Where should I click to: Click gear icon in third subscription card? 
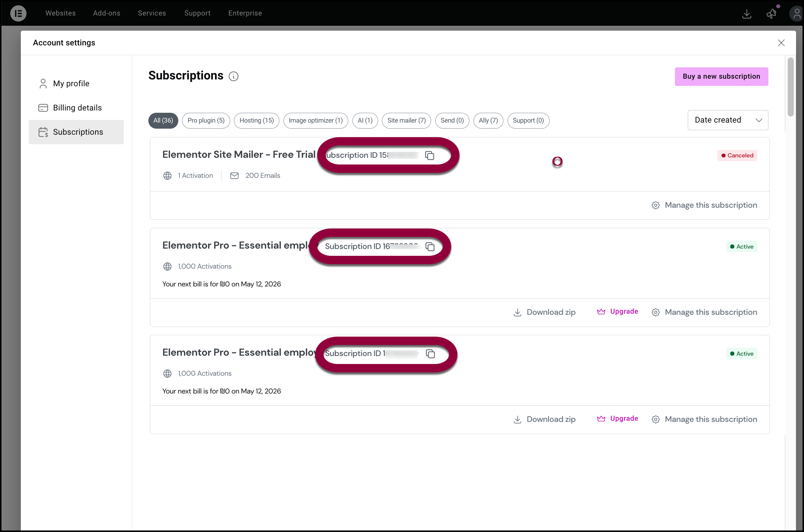coord(656,419)
